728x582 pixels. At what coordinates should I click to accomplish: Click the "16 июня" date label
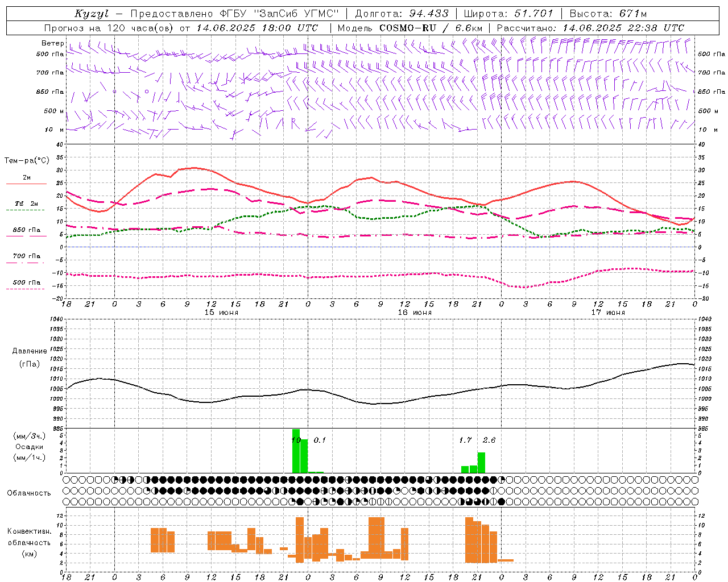415,313
